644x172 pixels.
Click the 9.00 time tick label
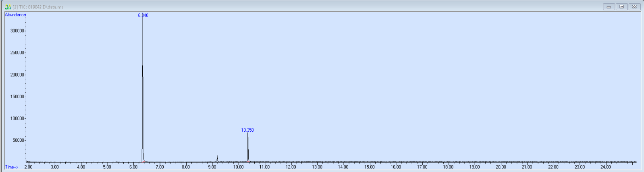(212, 167)
